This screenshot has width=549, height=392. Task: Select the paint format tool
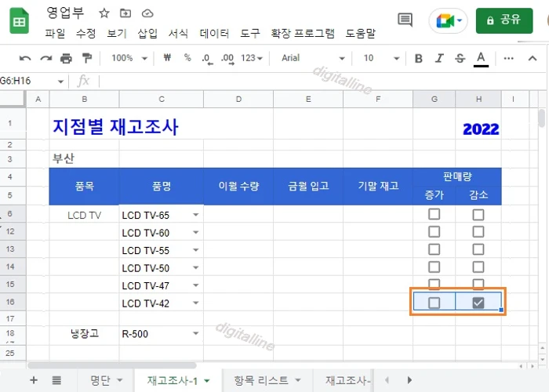click(x=86, y=58)
